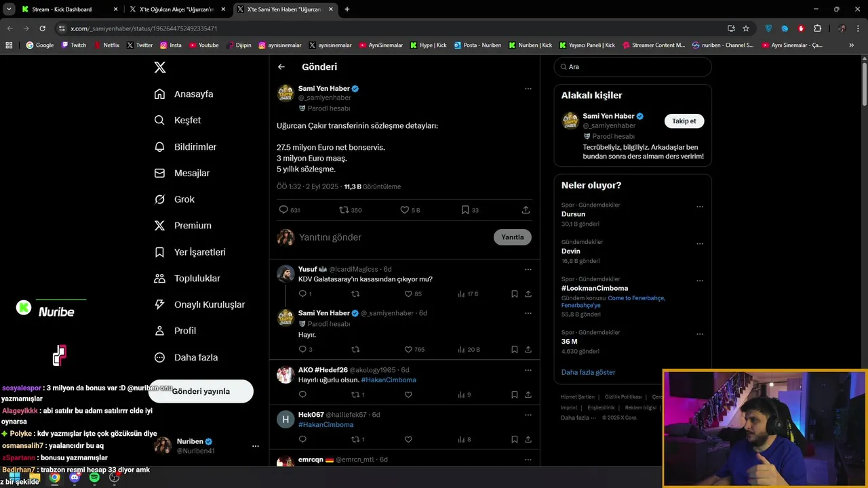Bookmark Sami Yen Haber's 'Hayır.' reply
The height and width of the screenshot is (488, 868).
[x=515, y=350]
